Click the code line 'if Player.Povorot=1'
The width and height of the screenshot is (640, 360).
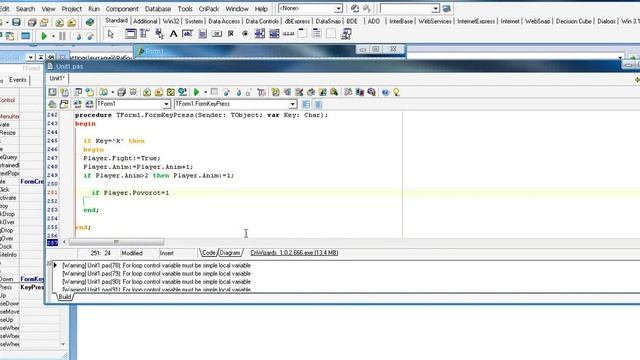point(130,193)
